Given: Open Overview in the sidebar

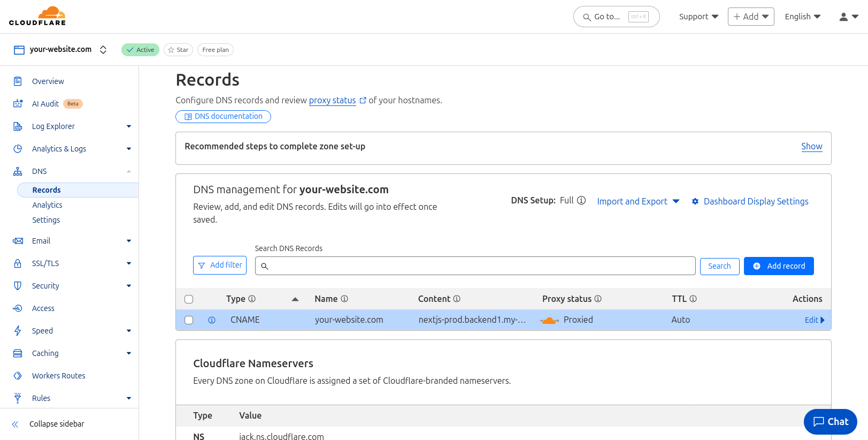Looking at the screenshot, I should [48, 81].
